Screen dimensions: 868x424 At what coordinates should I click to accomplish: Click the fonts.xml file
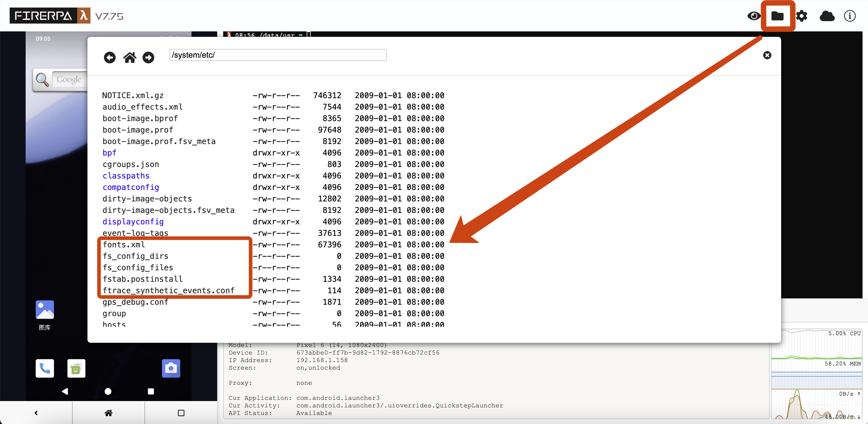[124, 245]
